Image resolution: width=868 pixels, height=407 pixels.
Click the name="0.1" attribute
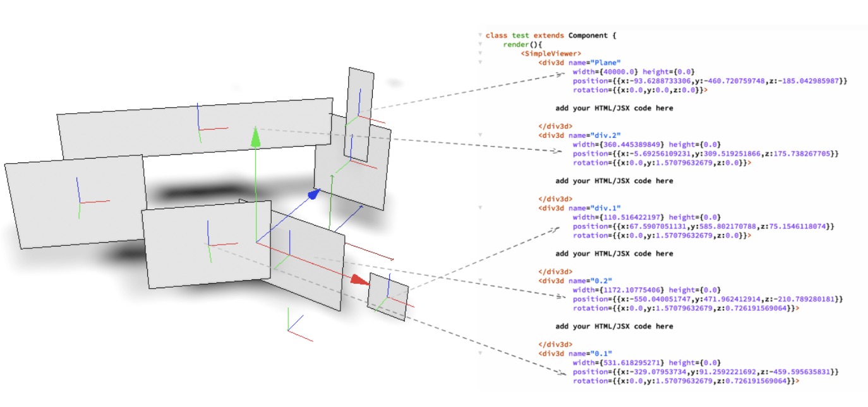pyautogui.click(x=590, y=353)
